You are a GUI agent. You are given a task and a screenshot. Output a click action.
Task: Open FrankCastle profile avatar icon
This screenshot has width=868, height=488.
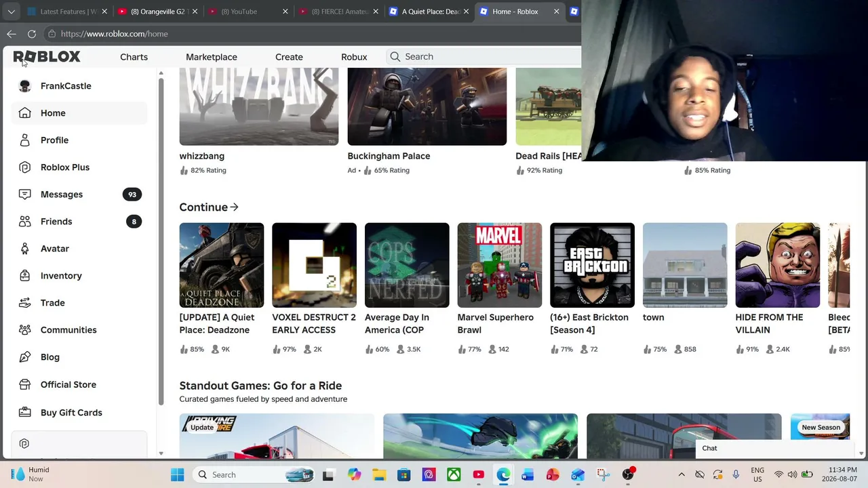[25, 86]
